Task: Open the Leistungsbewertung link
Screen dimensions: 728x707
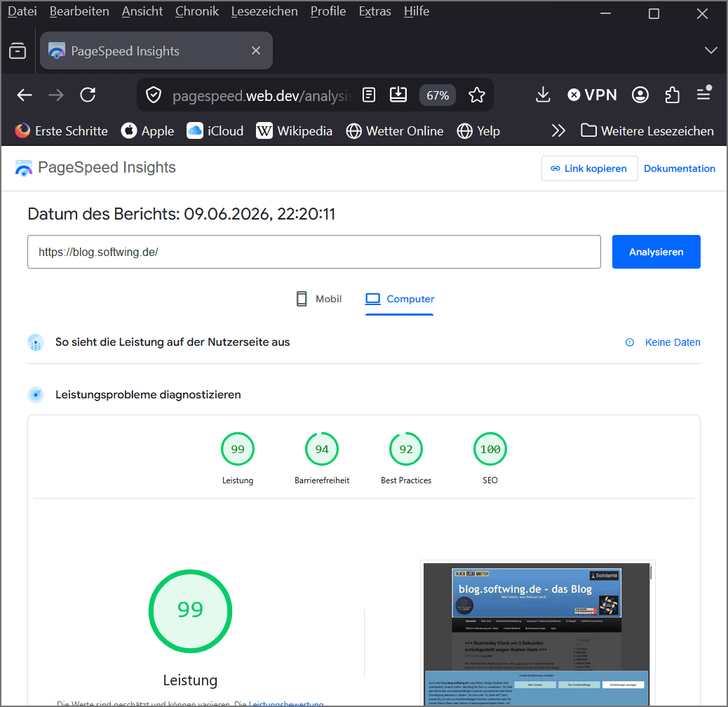Action: point(286,703)
